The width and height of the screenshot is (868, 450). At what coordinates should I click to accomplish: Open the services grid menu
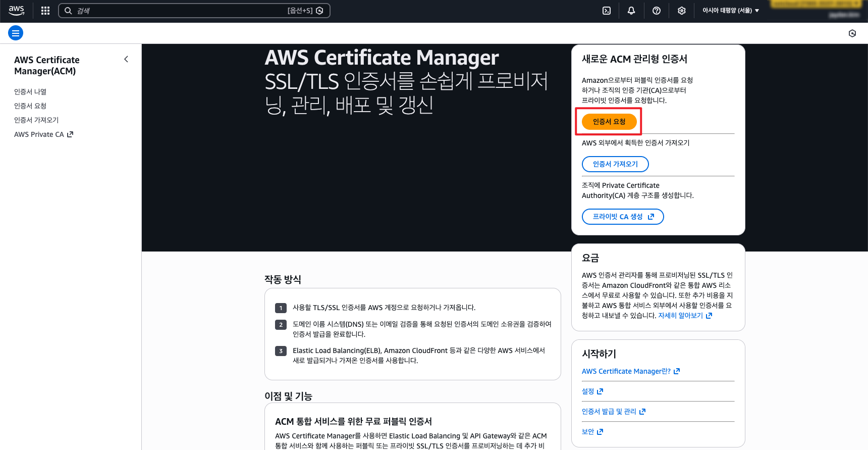[x=45, y=11]
